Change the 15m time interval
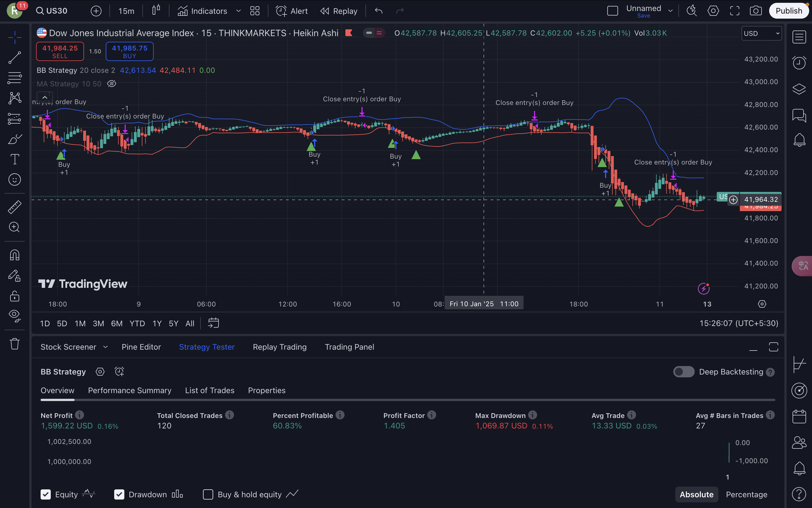Viewport: 812px width, 508px height. (x=126, y=11)
